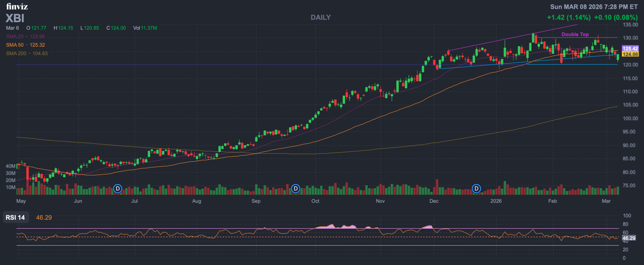Click the SMA 20 legend entry
This screenshot has width=644, height=265.
point(25,36)
